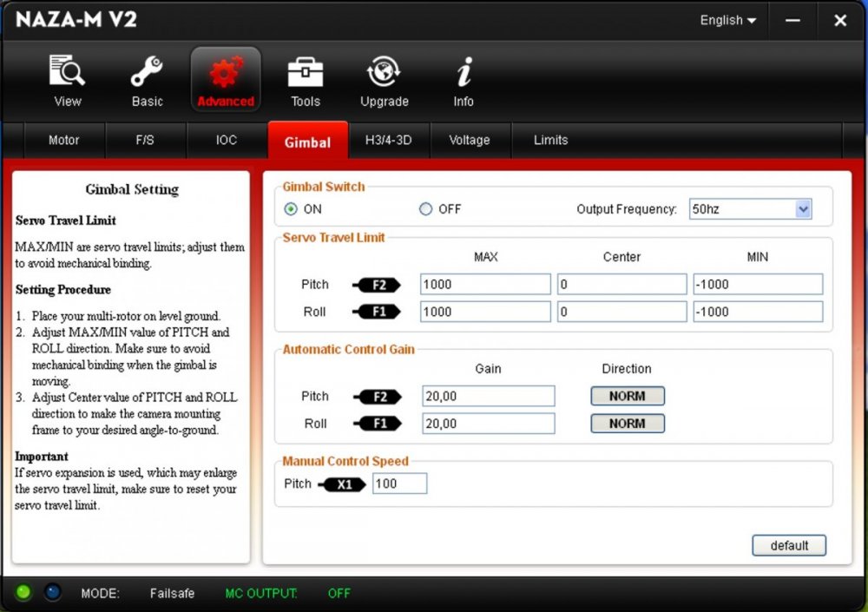The height and width of the screenshot is (612, 868).
Task: Click F2 port badge in Automatic Control Gain
Action: (378, 397)
